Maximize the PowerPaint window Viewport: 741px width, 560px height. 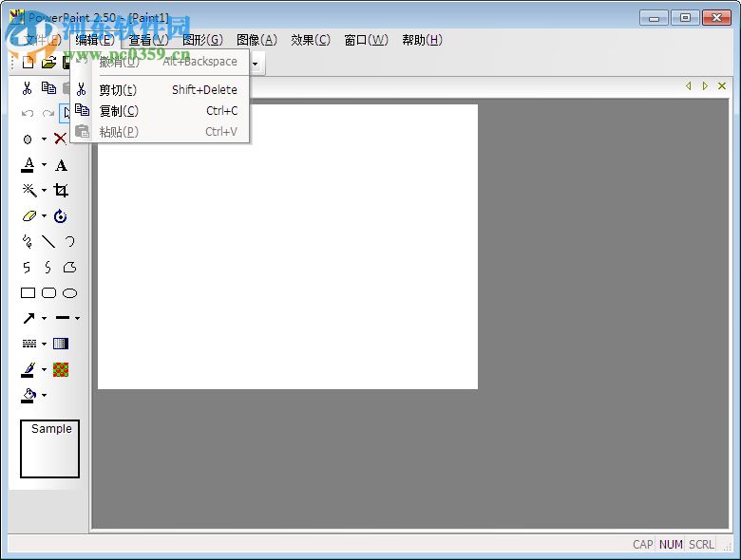click(x=685, y=18)
